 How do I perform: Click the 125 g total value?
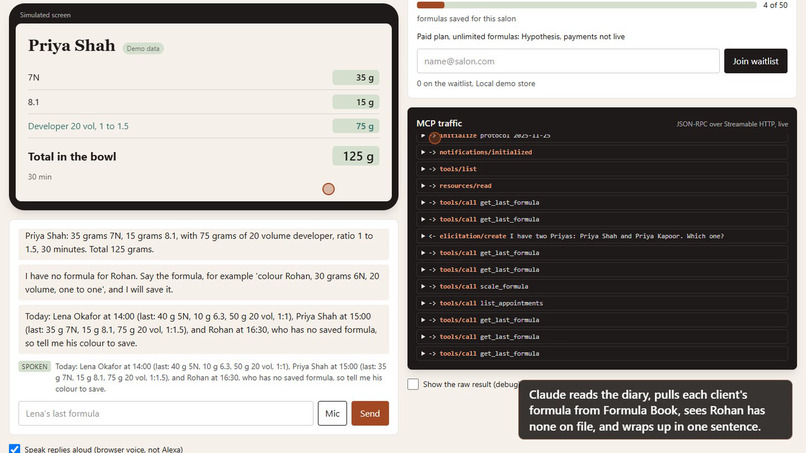click(x=356, y=156)
